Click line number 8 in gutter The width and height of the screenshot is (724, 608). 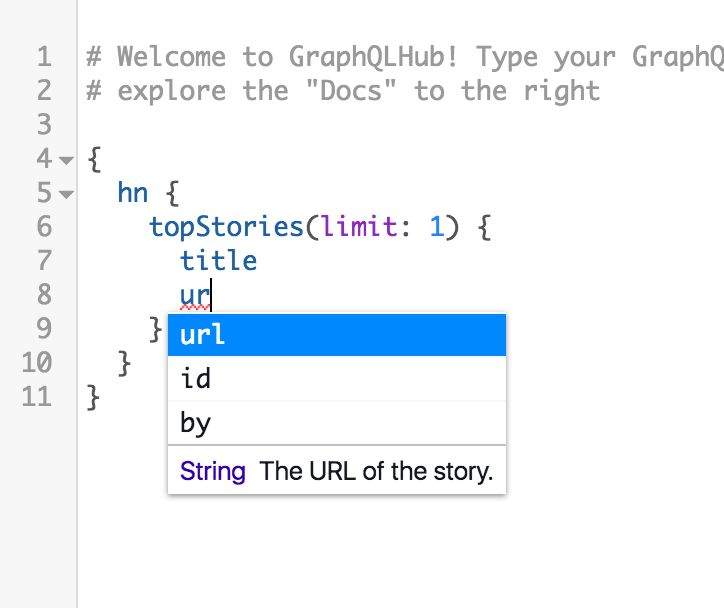[44, 295]
